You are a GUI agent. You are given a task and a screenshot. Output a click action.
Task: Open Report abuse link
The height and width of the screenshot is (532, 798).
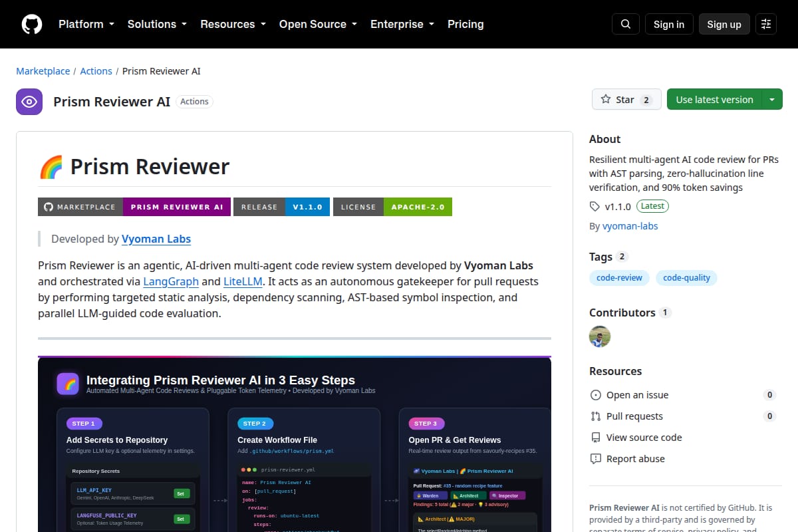point(636,459)
